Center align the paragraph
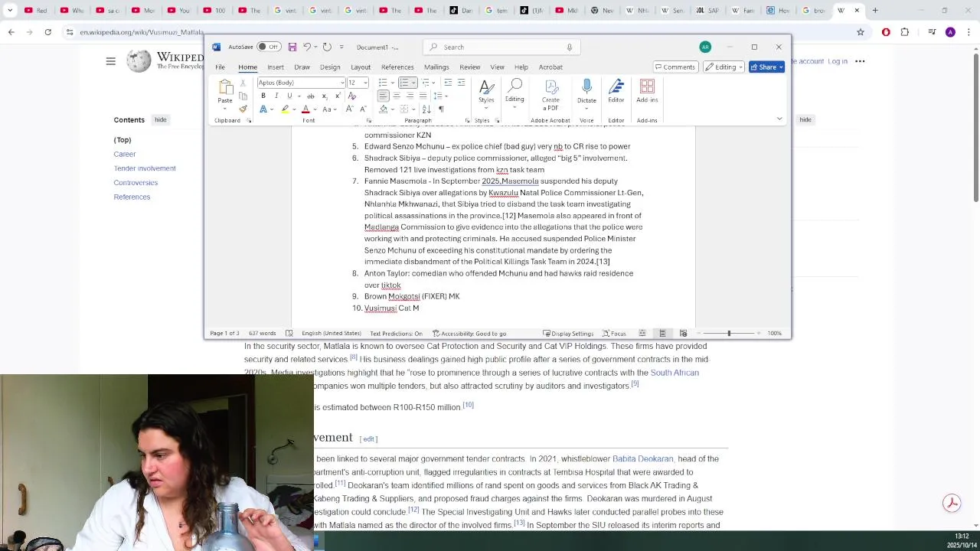This screenshot has width=980, height=551. tap(397, 96)
